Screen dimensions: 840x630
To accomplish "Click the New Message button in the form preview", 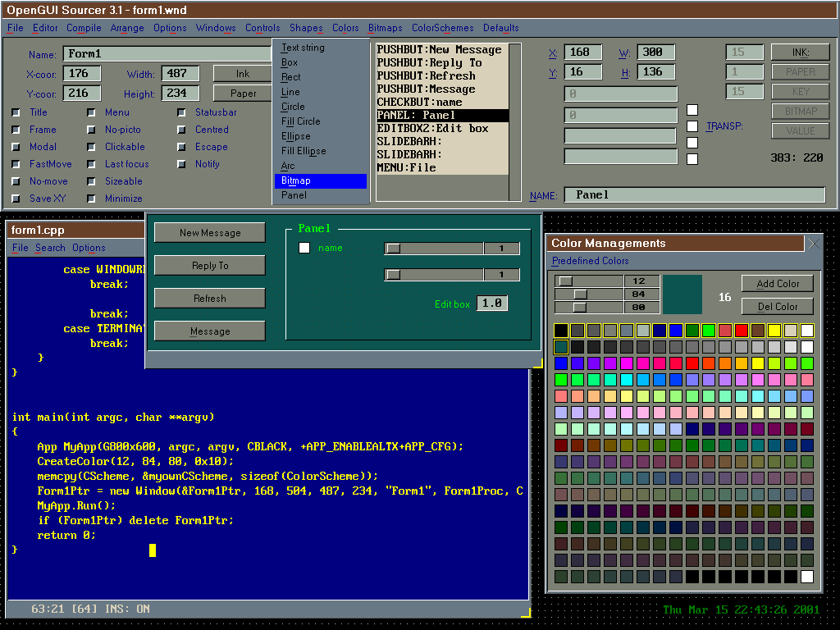I will 210,233.
